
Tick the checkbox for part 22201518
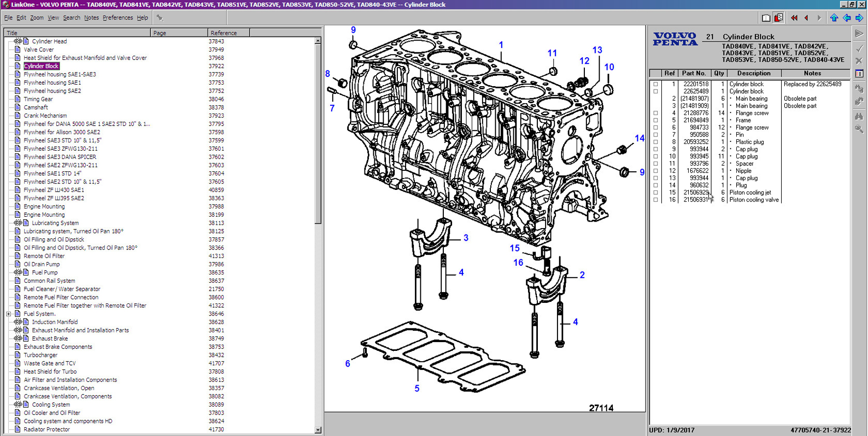(655, 84)
